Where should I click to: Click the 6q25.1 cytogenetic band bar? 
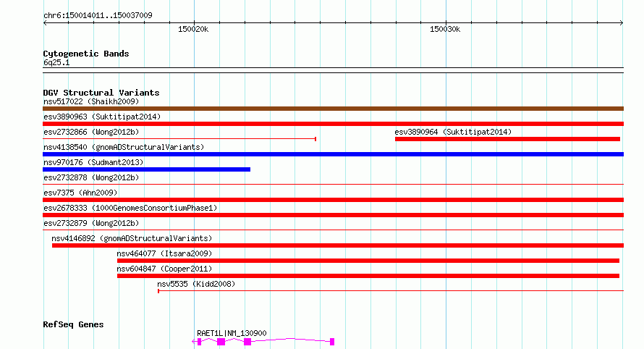(333, 70)
